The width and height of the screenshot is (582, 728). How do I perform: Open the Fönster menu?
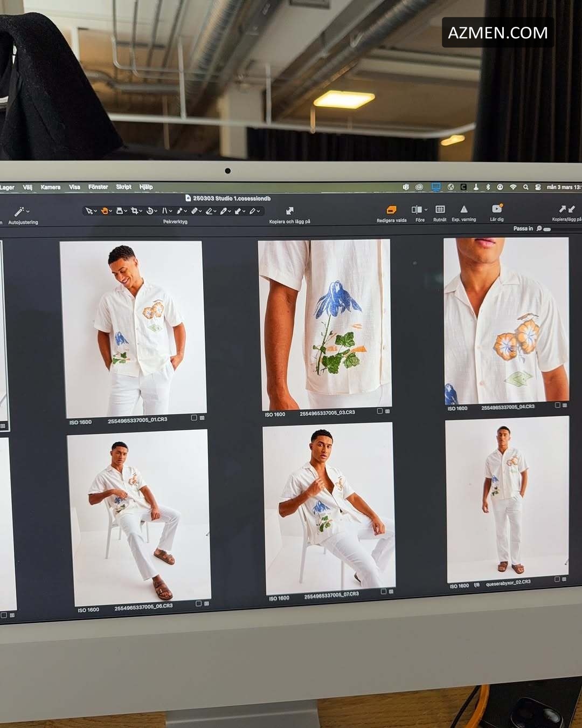point(98,187)
